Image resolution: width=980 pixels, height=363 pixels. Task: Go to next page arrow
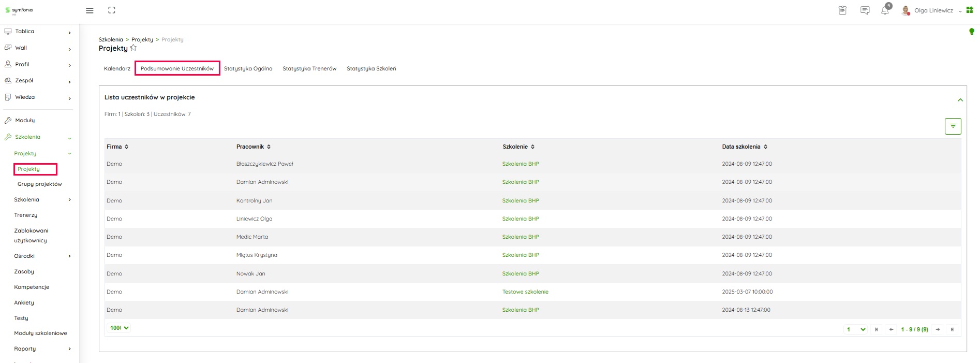coord(938,329)
